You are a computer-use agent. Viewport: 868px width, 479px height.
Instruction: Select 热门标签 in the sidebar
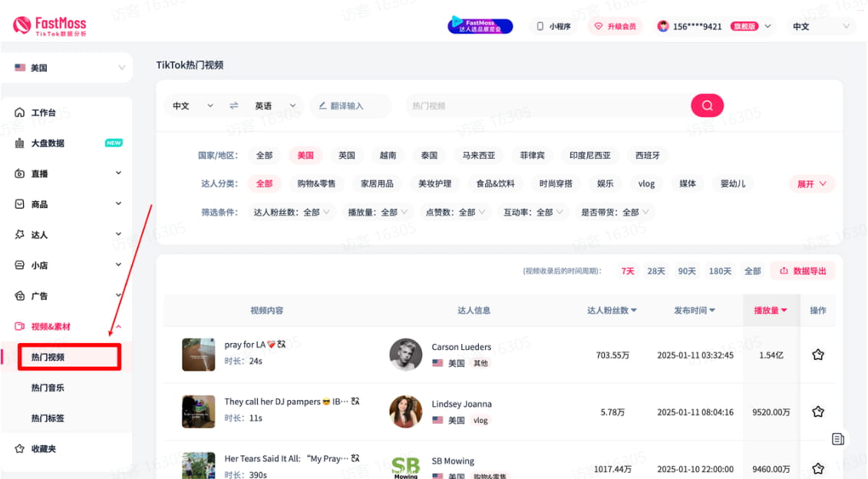point(48,418)
